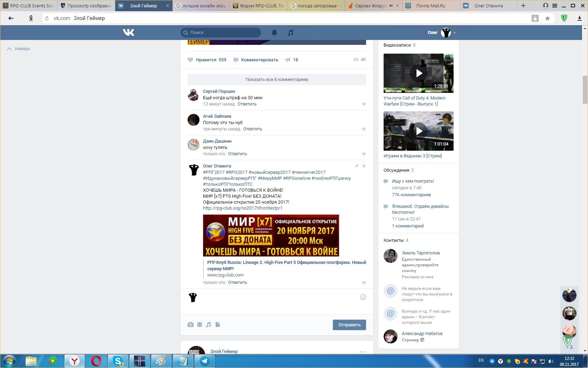
Task: Switch to Просмотр изображения tab
Action: 86,6
